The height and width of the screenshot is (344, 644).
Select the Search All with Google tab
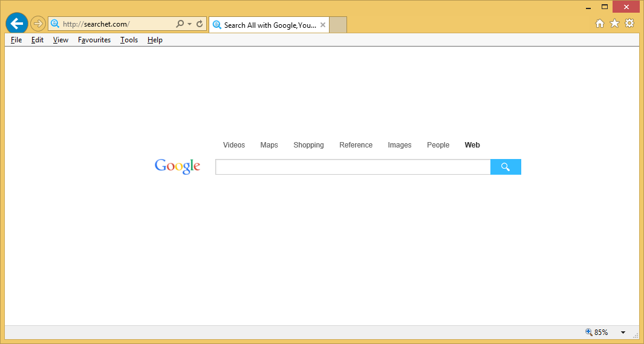tap(269, 25)
